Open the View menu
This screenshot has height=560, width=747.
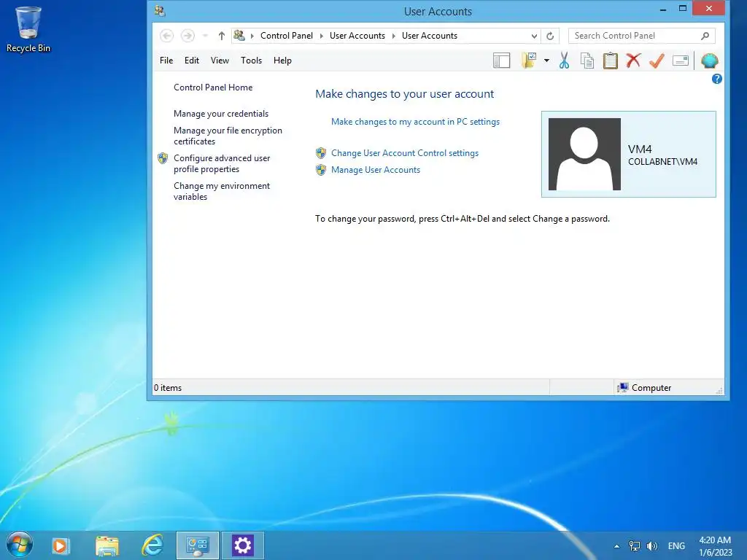click(x=220, y=61)
